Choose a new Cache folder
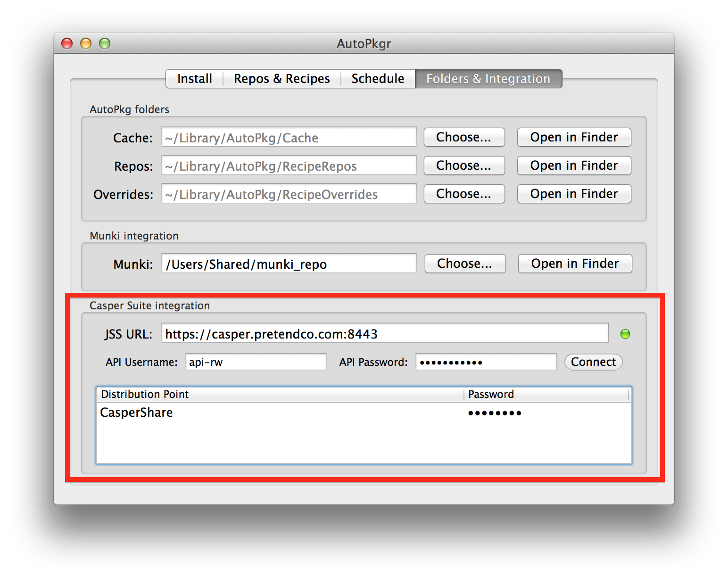Image resolution: width=728 pixels, height=579 pixels. pyautogui.click(x=464, y=137)
